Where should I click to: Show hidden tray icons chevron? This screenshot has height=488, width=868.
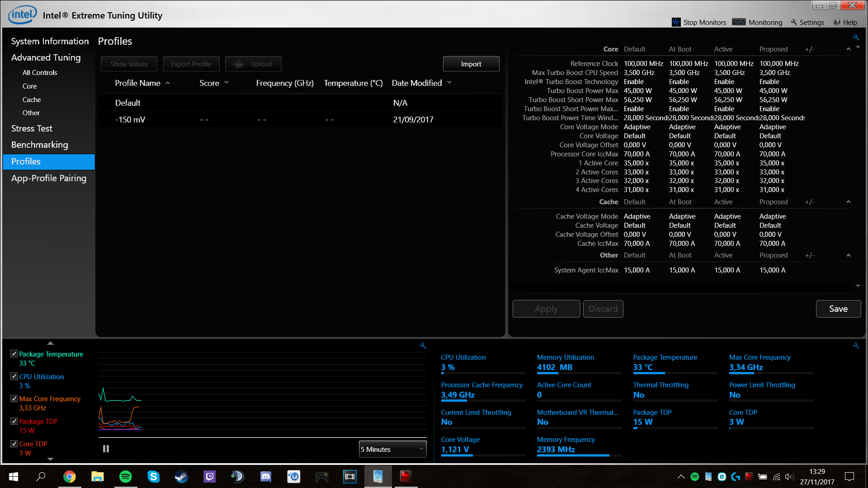tap(681, 477)
